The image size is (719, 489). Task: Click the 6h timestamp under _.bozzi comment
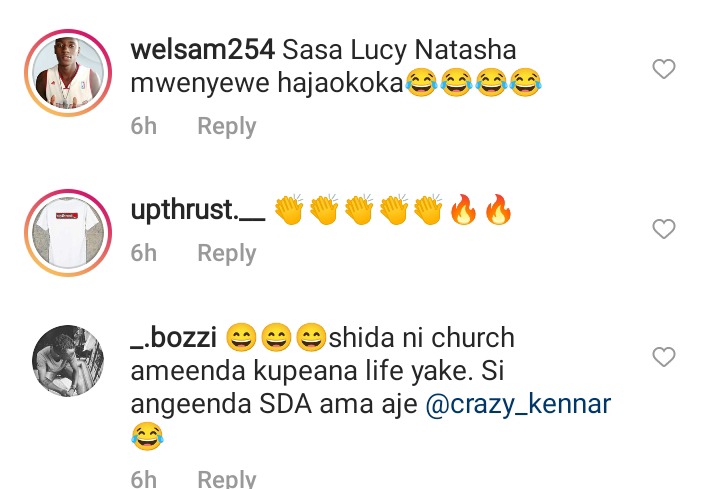(x=144, y=479)
